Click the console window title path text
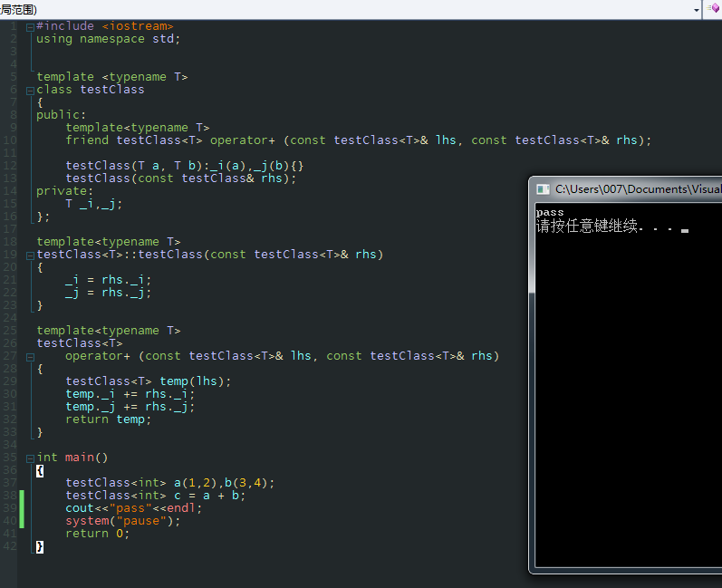This screenshot has width=722, height=588. 638,189
